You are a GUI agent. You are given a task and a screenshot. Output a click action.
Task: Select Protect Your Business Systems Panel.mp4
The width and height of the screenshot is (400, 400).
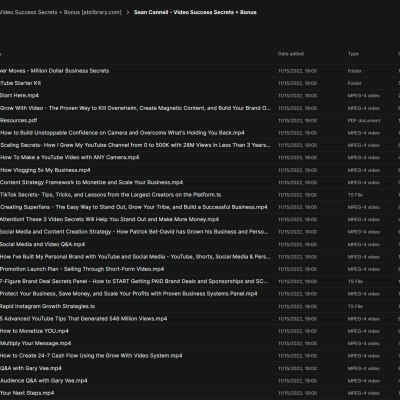pos(128,294)
